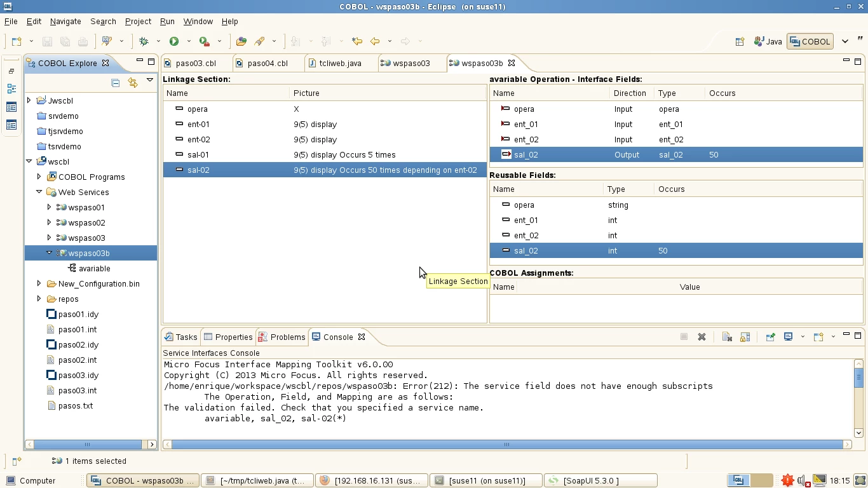The height and width of the screenshot is (488, 868).
Task: Switch to the paso03.cbl editor tab
Action: [x=196, y=63]
